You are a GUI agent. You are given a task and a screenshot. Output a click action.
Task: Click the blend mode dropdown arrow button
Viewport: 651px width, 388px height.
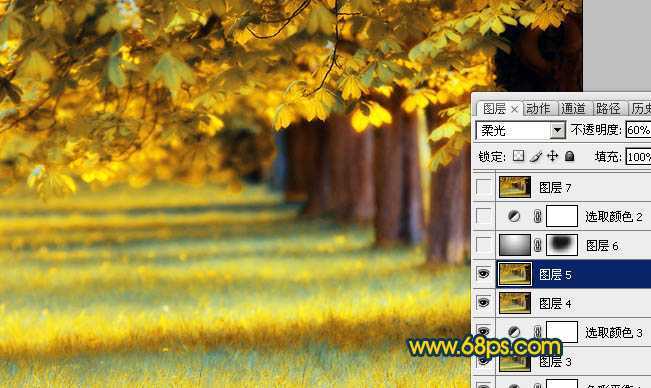(558, 131)
